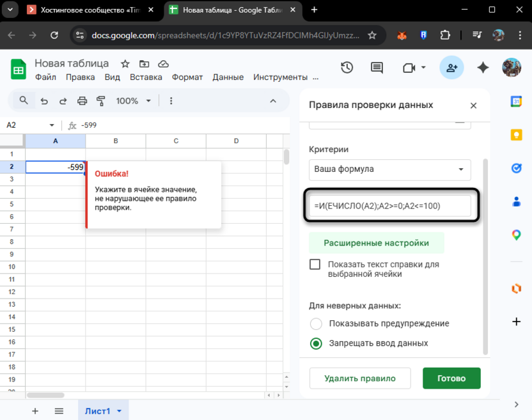The height and width of the screenshot is (420, 532).
Task: Open comments via speech bubble icon
Action: (377, 66)
